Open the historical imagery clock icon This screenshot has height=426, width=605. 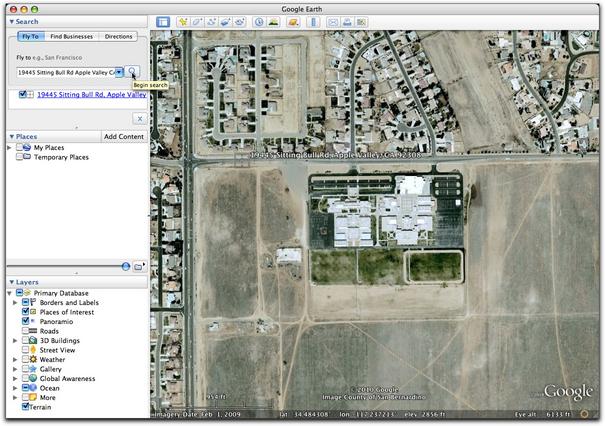(x=259, y=22)
